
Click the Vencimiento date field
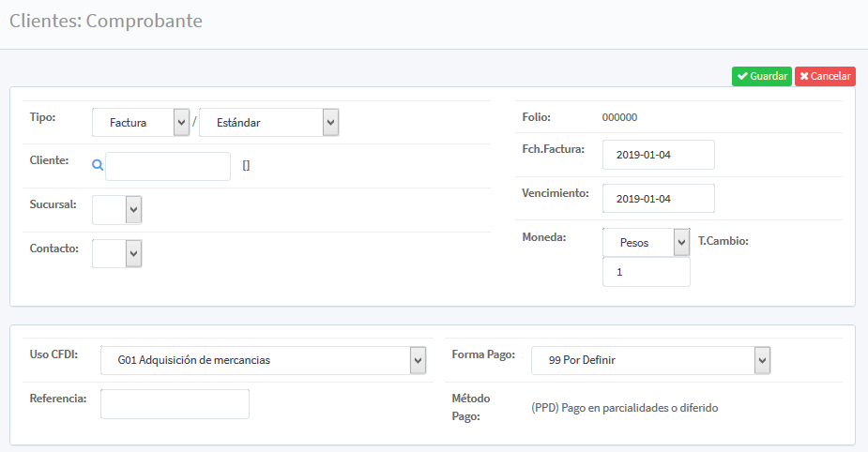658,199
